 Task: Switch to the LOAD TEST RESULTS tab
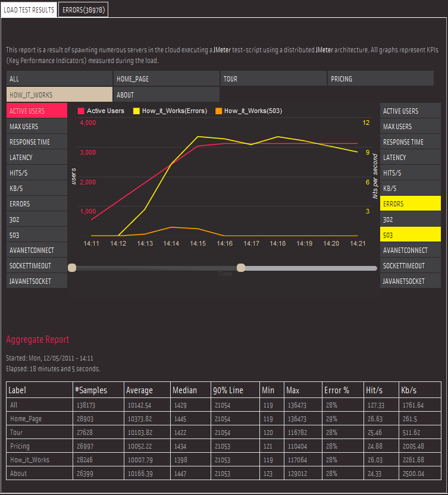pos(29,10)
